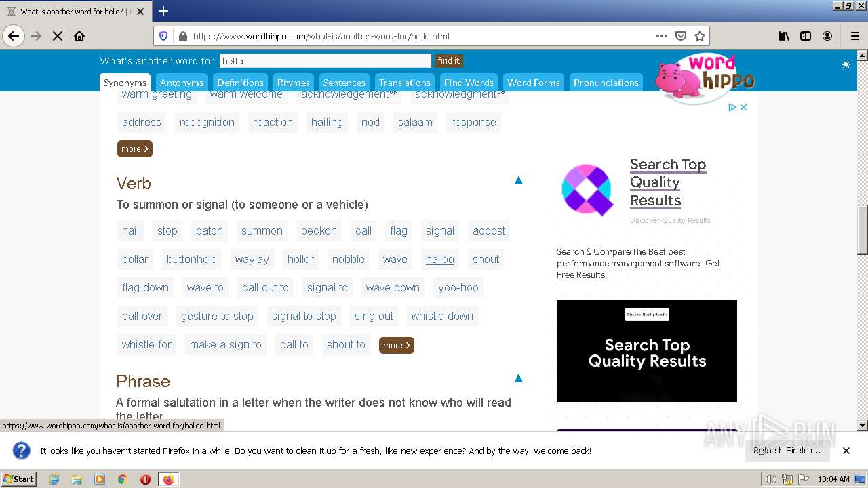
Task: Open the Windows Start menu
Action: pos(19,479)
